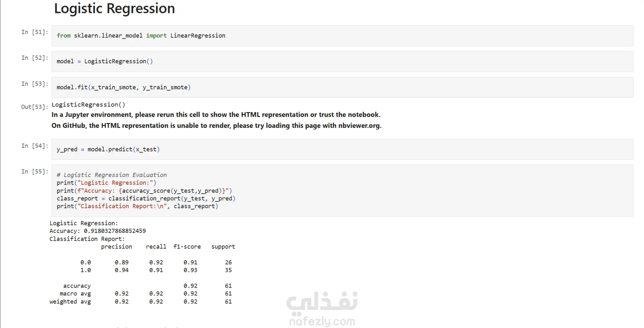Select the In [54] cell prompt
The image size is (644, 328).
click(35, 146)
